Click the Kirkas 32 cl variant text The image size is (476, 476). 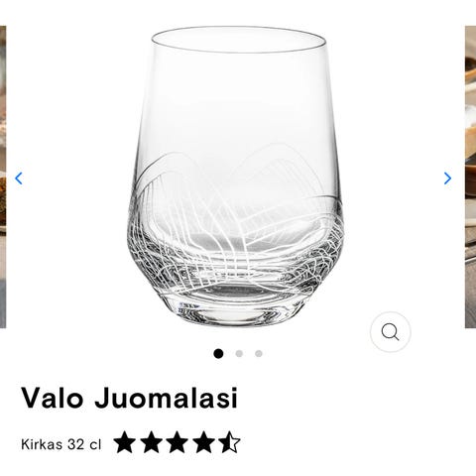pyautogui.click(x=61, y=444)
